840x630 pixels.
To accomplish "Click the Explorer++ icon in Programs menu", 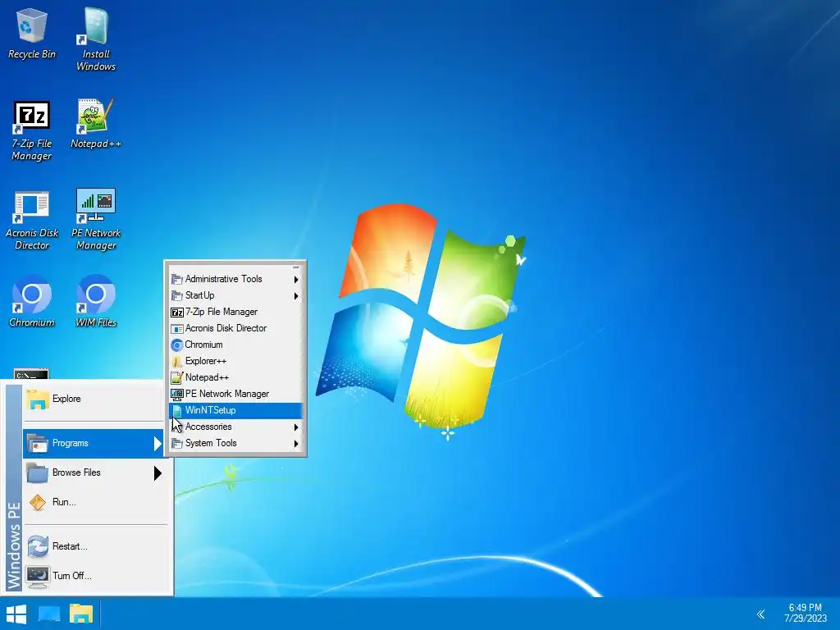I will click(x=177, y=362).
